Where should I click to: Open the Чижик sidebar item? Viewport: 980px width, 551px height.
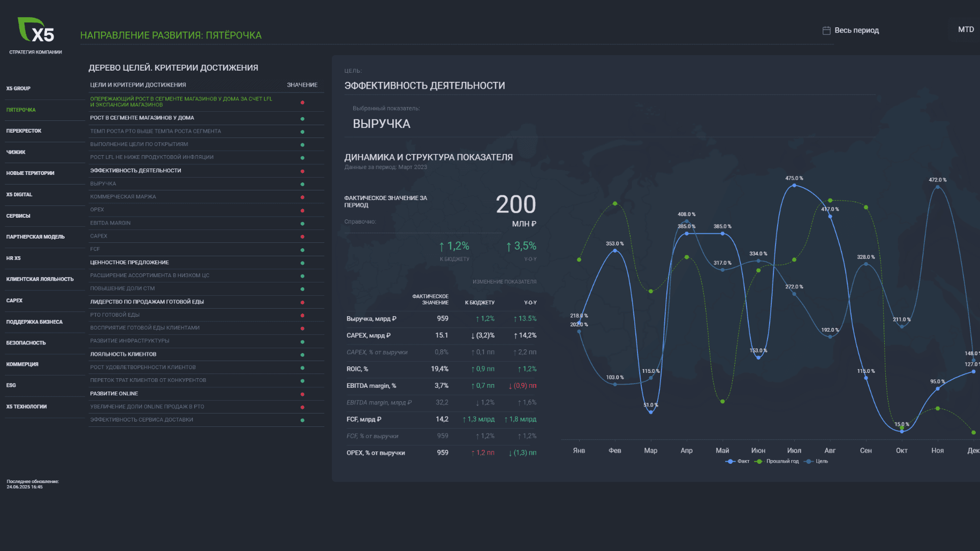point(16,152)
